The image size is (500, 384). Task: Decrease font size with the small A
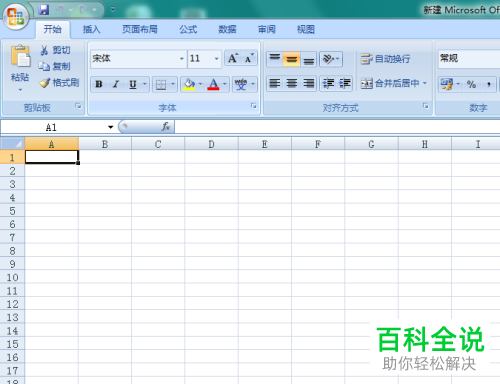(x=249, y=58)
